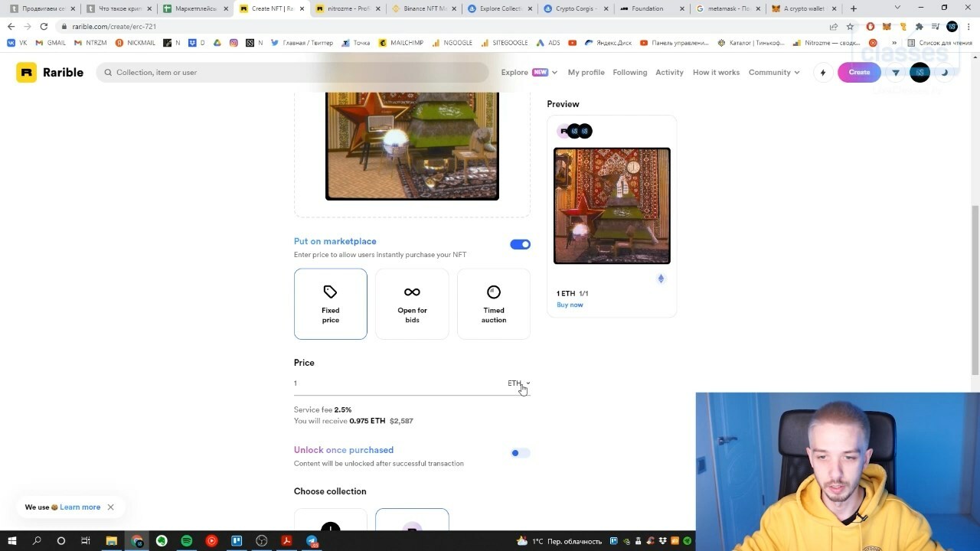The image size is (980, 551).
Task: Focus the collection search field
Action: [x=292, y=73]
